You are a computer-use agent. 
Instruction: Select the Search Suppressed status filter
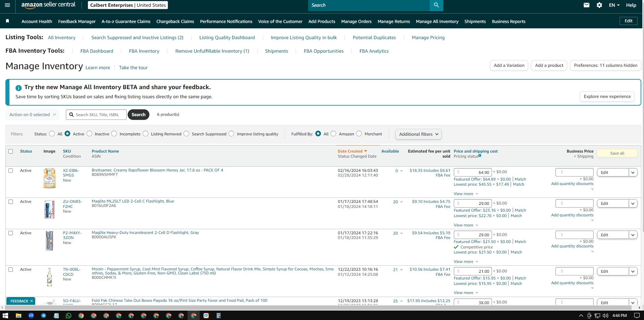pos(187,134)
